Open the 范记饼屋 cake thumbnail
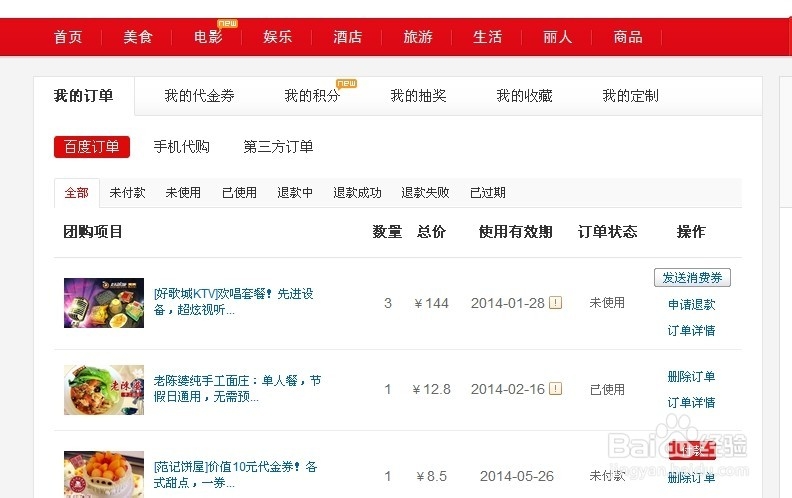This screenshot has width=792, height=498. pos(104,474)
